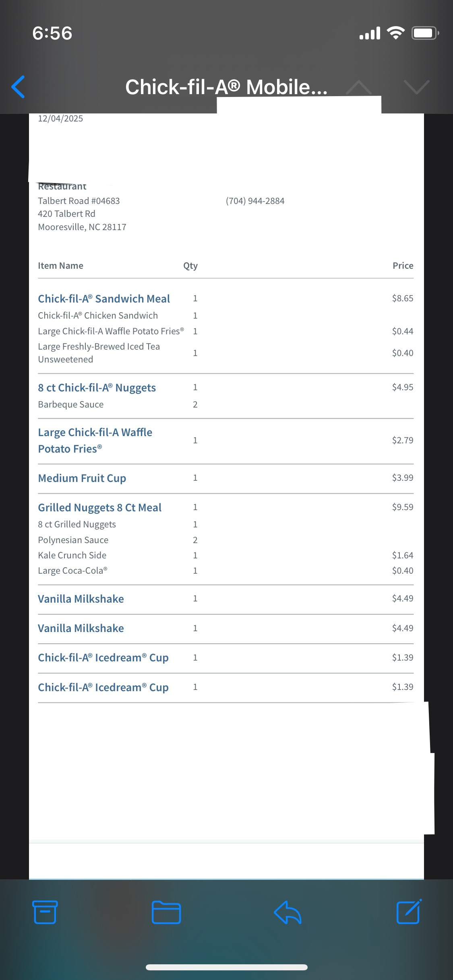453x980 pixels.
Task: Tap the home indicator bar
Action: tap(226, 967)
